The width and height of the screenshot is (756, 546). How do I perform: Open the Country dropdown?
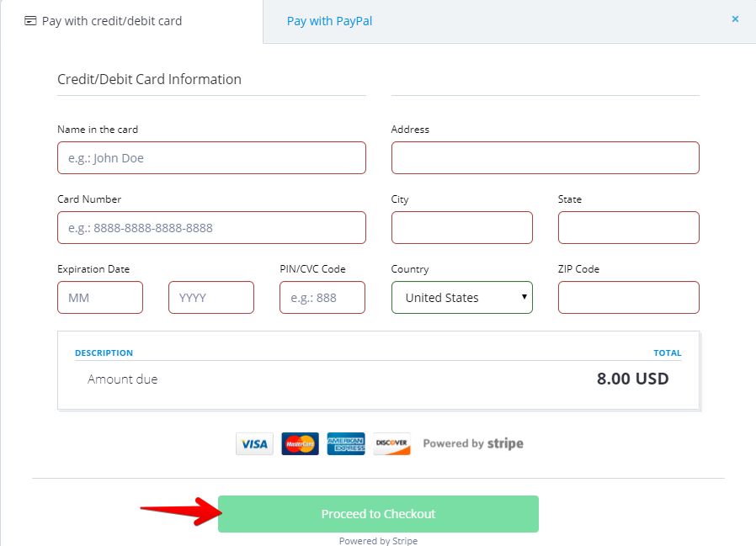click(461, 298)
